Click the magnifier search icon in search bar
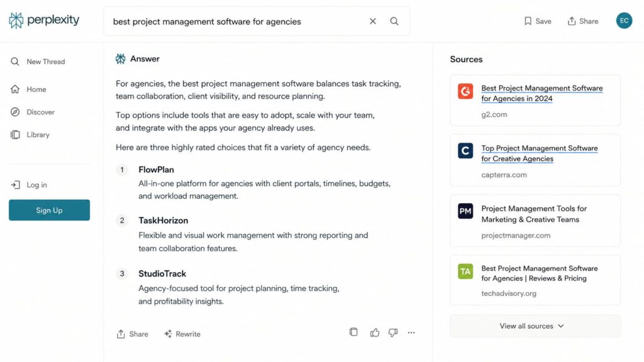Viewport: 644px width, 362px height. [394, 21]
